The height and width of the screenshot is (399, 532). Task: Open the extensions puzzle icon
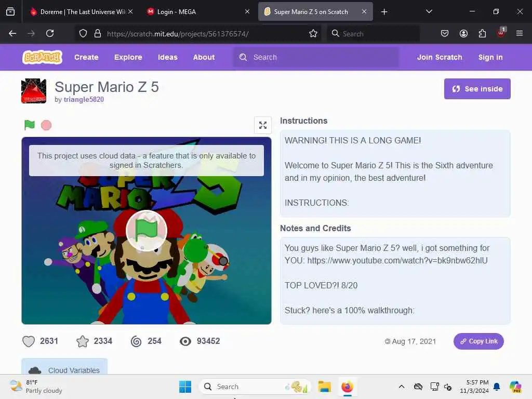point(482,33)
